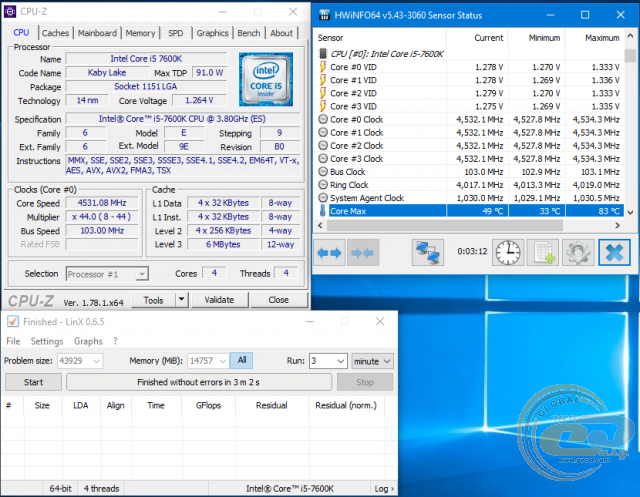Image resolution: width=640 pixels, height=497 pixels.
Task: Switch to CPU-Z Graphics tab
Action: (x=212, y=33)
